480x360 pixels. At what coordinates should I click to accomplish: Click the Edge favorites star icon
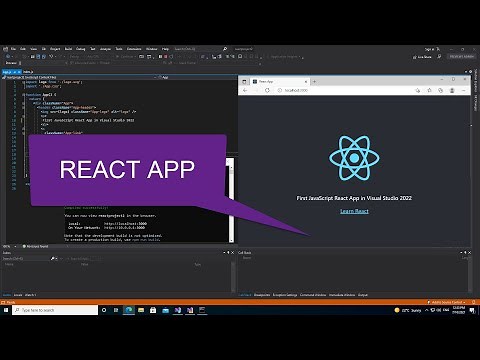point(429,90)
